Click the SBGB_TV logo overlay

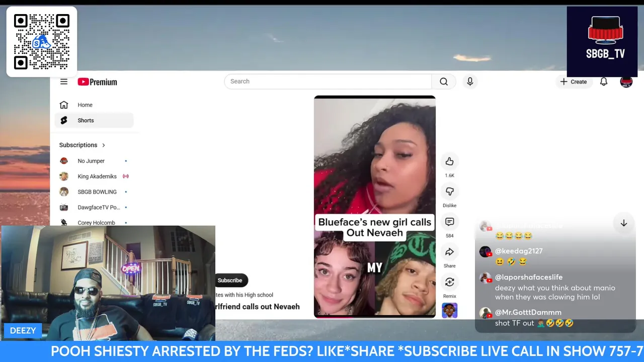[x=602, y=42]
